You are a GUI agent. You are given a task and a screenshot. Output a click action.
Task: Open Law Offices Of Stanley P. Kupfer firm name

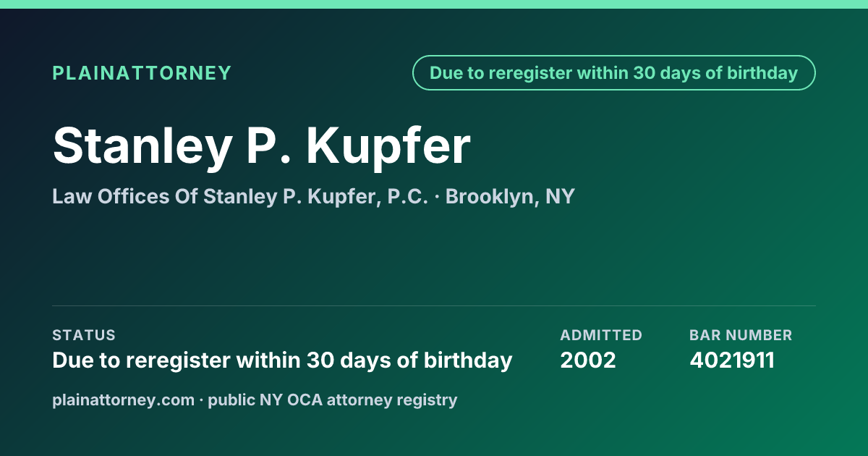[x=215, y=196]
